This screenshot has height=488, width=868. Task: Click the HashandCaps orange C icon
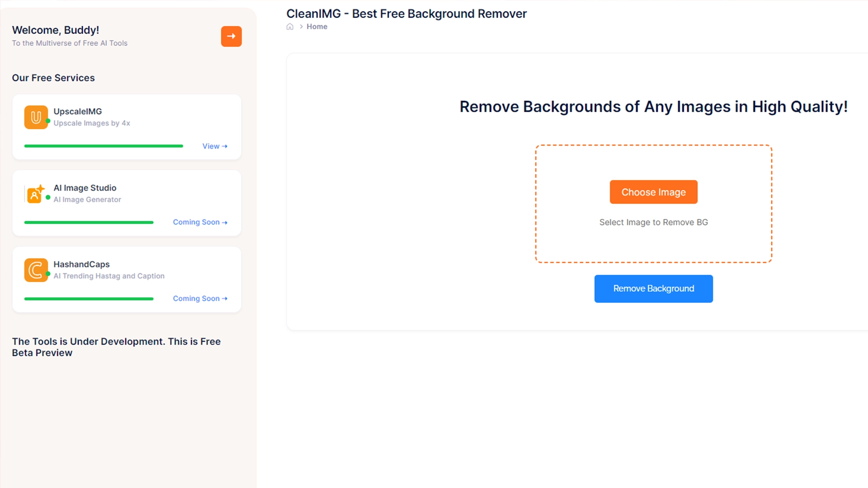click(x=36, y=270)
